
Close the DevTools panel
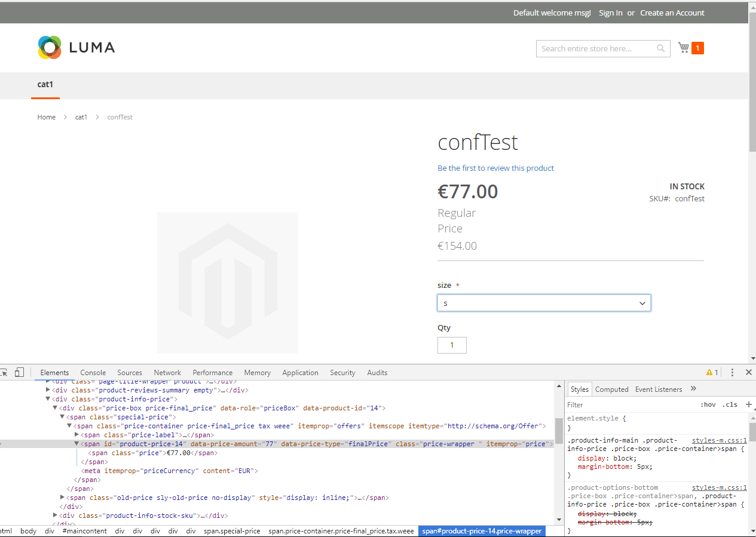click(748, 372)
